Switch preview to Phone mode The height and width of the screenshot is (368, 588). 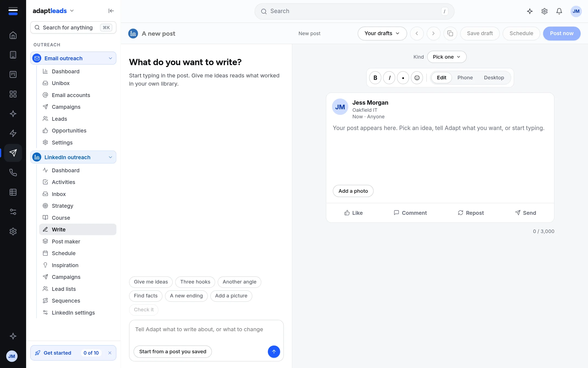click(465, 78)
